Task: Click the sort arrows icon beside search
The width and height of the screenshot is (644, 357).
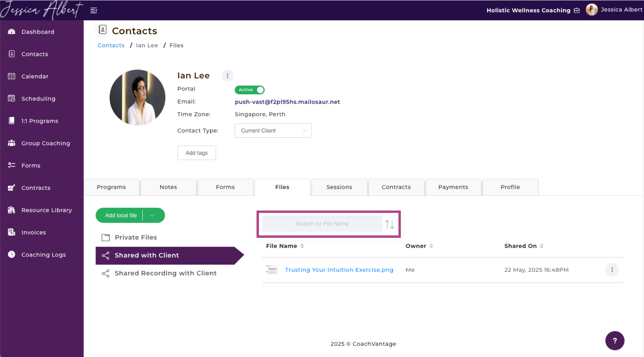Action: [x=390, y=224]
